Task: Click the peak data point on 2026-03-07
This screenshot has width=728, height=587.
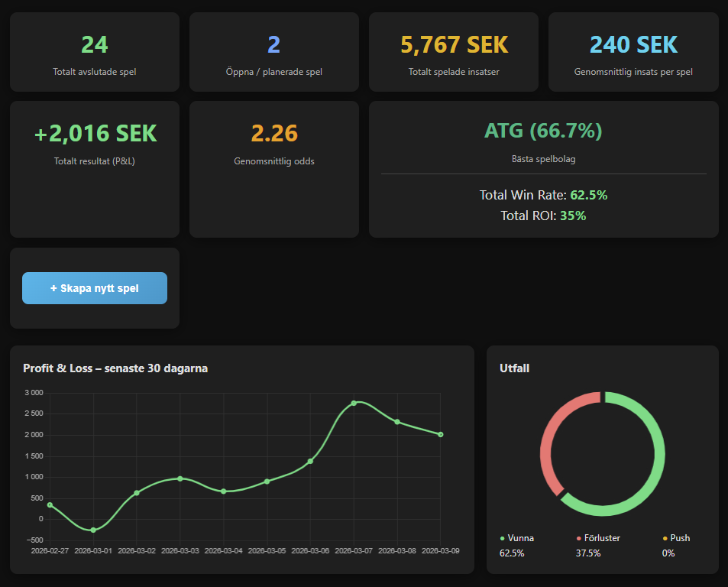Action: (x=354, y=403)
